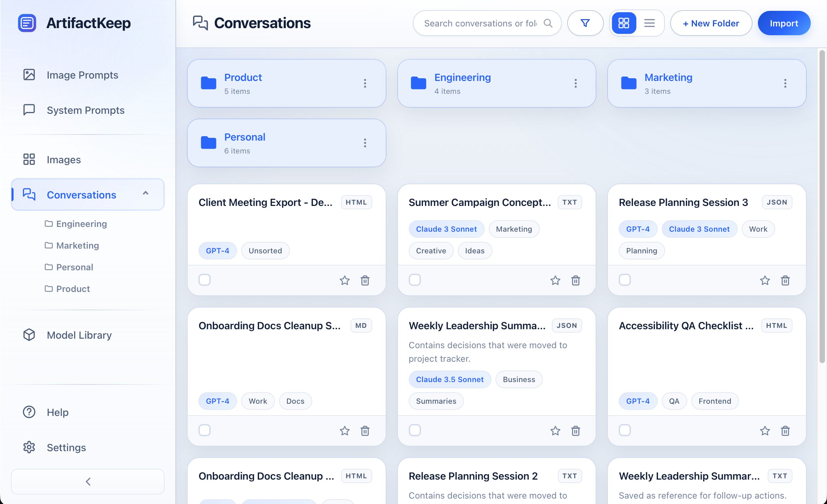Screen dimensions: 827x504
Task: Check the Weekly Leadership Summary card
Action: [x=415, y=430]
